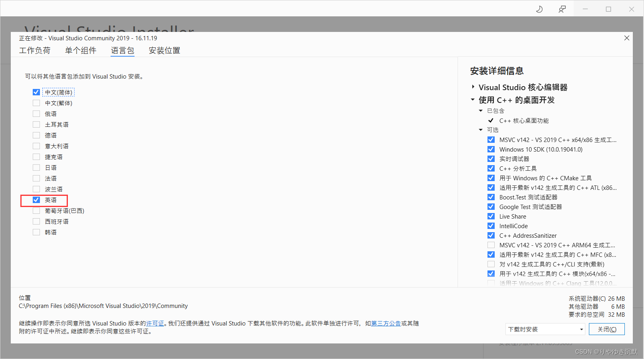Check the 西班牙语 language pack

[x=36, y=221]
